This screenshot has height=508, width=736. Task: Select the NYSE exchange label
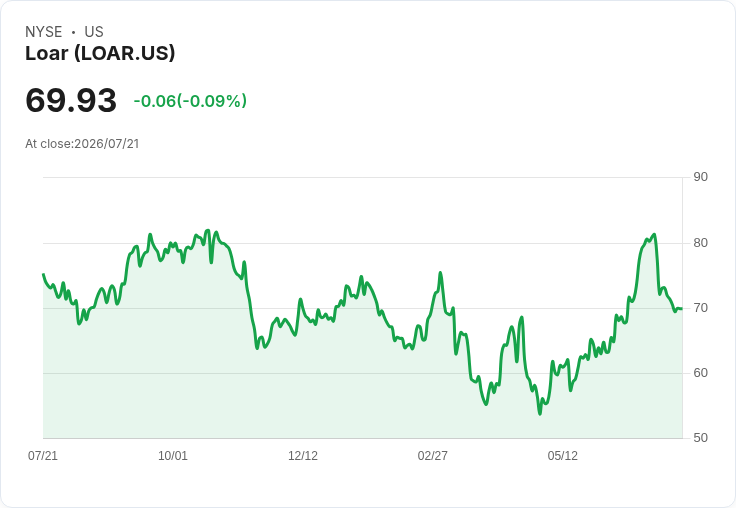click(44, 32)
